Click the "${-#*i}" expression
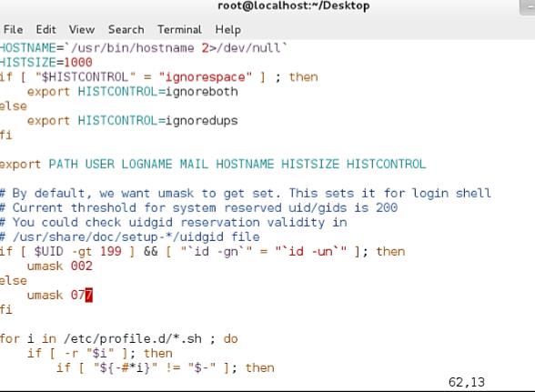 pyautogui.click(x=126, y=368)
